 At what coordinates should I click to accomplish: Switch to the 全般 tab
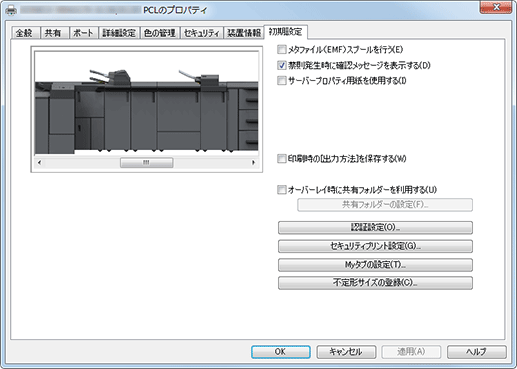pyautogui.click(x=25, y=33)
